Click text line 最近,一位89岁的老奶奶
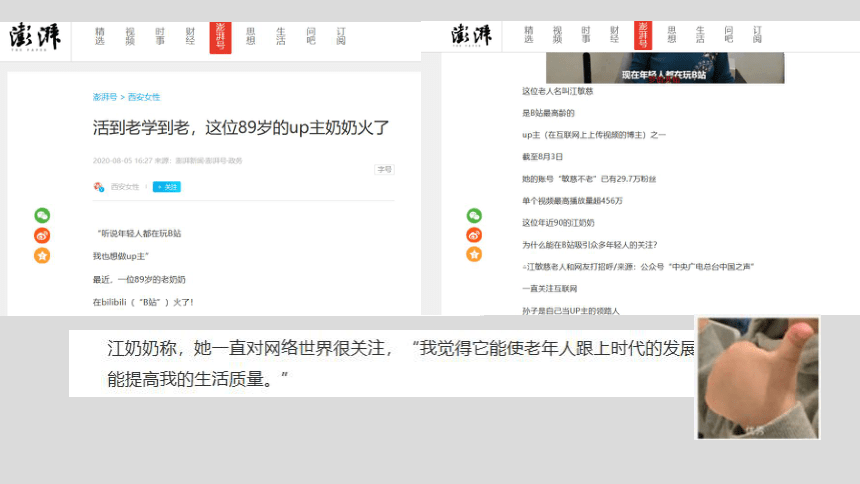The width and height of the screenshot is (860, 484). pyautogui.click(x=139, y=280)
